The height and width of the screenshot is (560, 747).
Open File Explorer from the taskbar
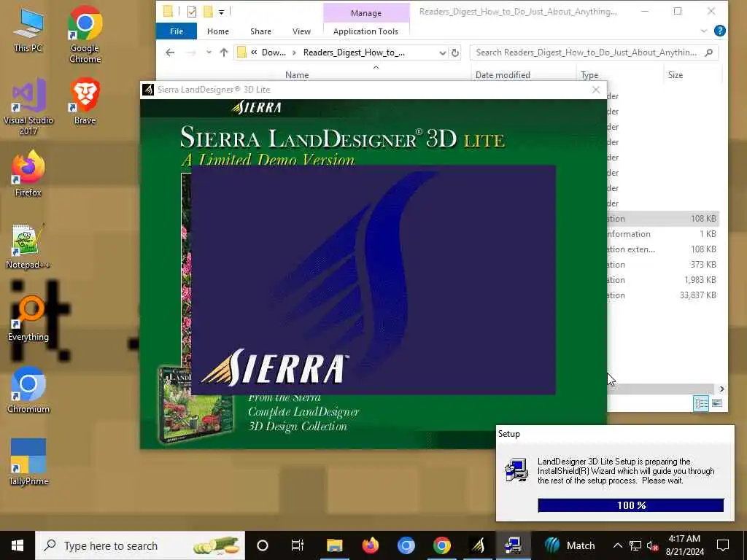pyautogui.click(x=334, y=545)
